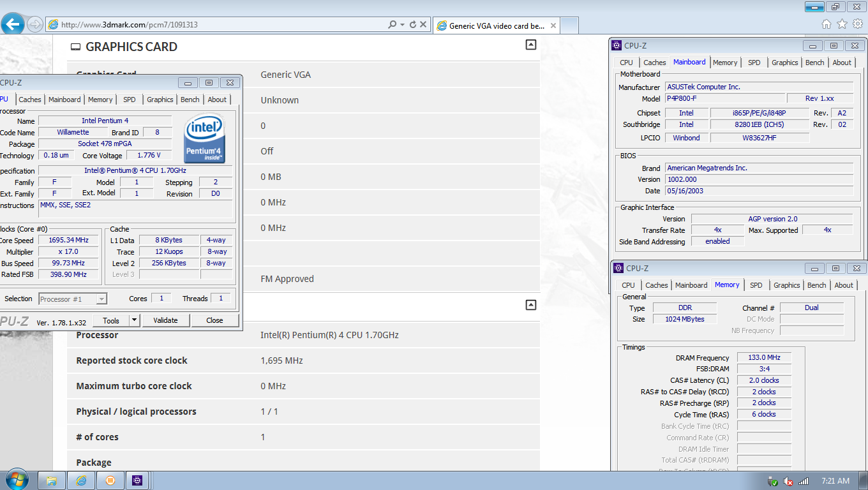
Task: Click the Show desktop strip beside clock
Action: pos(863,480)
